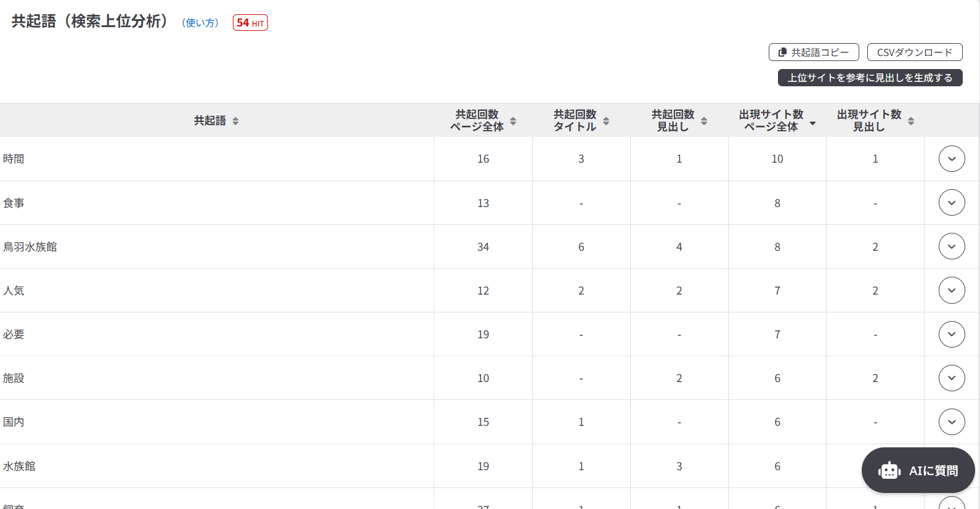Sort by 出現サイト数 見出し column arrows
Screen dimensions: 980x509
[911, 121]
